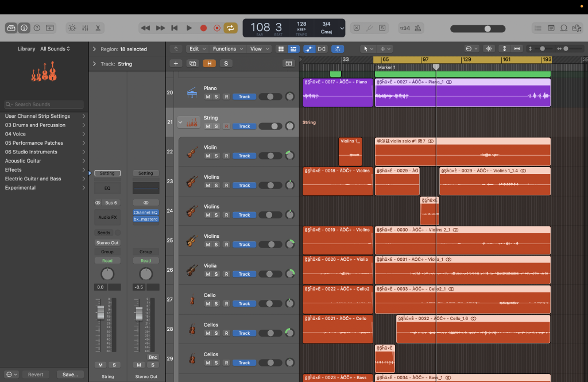
Task: Open the Library panel button
Action: [11, 28]
